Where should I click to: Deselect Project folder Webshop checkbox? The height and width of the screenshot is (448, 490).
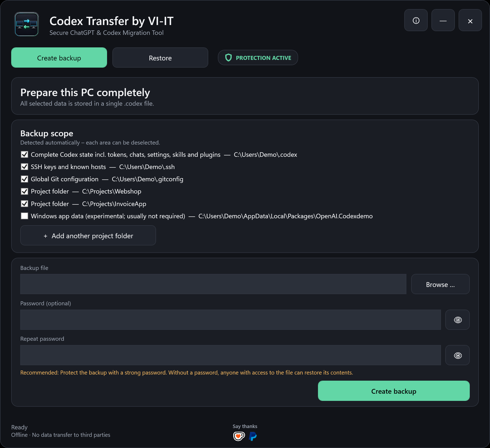click(x=24, y=191)
